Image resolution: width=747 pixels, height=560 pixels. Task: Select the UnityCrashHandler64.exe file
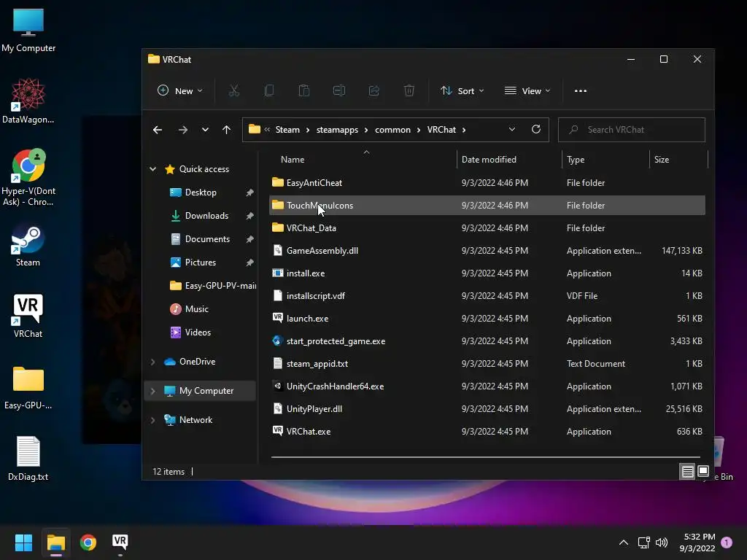point(487,386)
